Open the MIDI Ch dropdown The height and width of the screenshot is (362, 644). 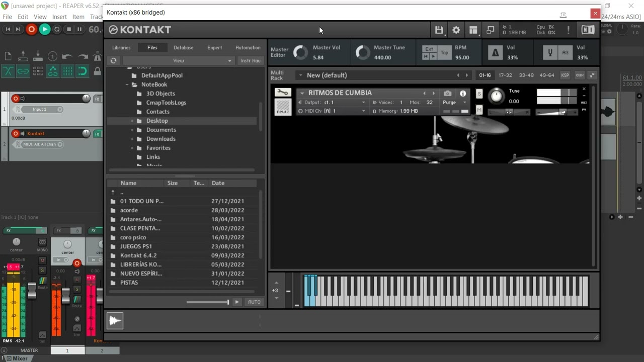click(x=333, y=111)
